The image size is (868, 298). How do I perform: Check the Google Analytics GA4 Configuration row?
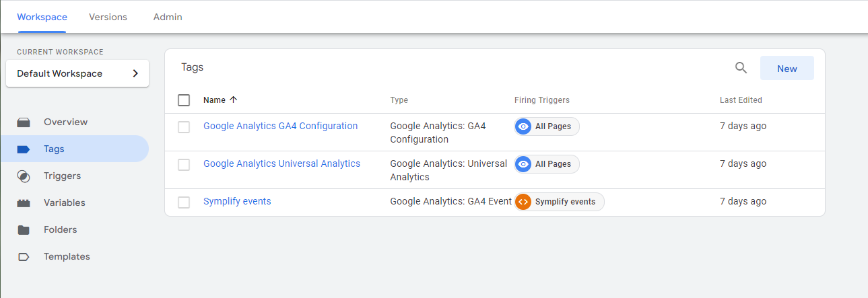coord(184,126)
